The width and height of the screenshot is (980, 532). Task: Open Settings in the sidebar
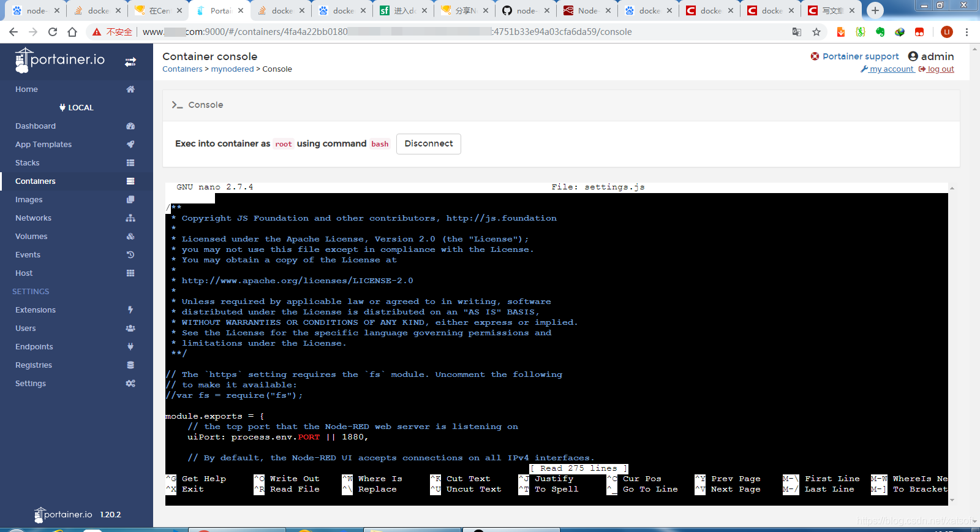tap(31, 383)
